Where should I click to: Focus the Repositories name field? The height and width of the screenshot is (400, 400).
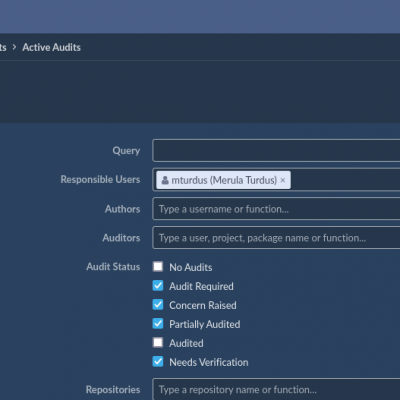[x=276, y=389]
